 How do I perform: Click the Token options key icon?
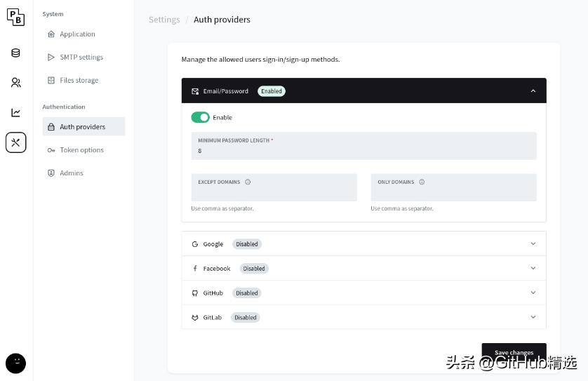[x=51, y=150]
